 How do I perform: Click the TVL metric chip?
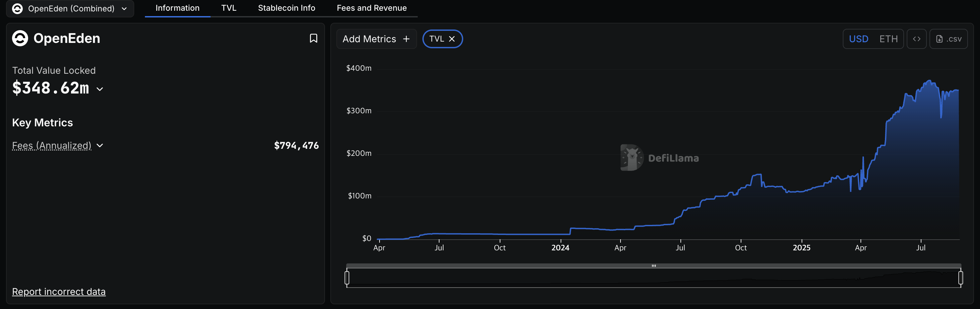442,39
